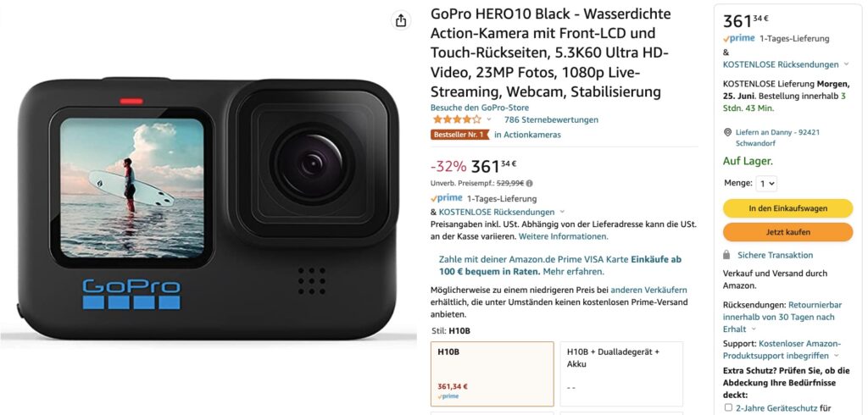Check the 2-Jahre Geräteschutz checkbox
Viewport: 868px width, 415px height.
[x=728, y=408]
